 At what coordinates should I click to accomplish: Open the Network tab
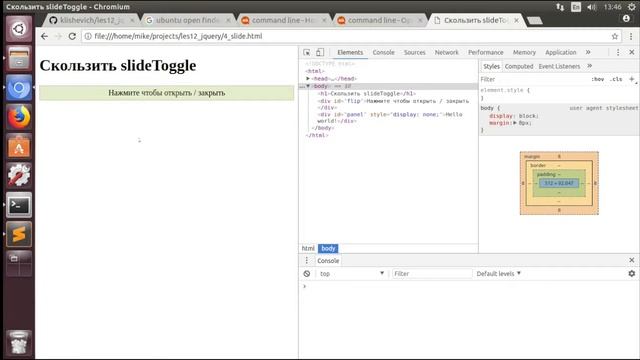point(447,52)
